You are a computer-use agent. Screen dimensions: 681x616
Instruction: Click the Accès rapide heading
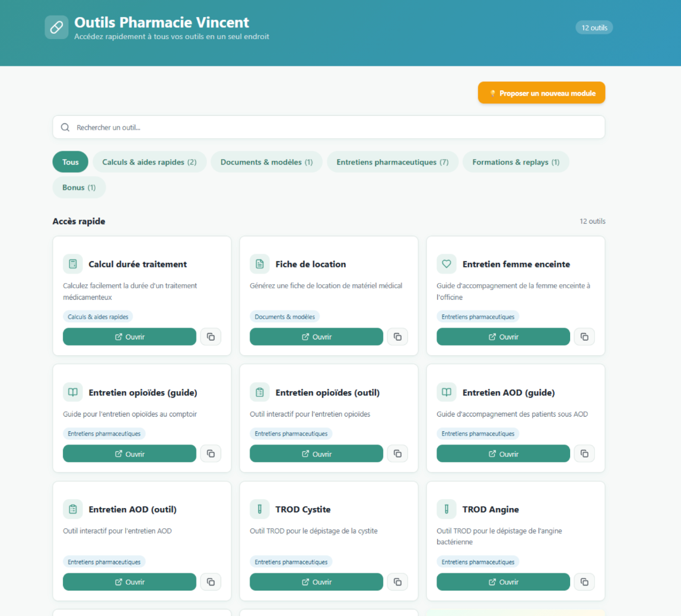79,221
